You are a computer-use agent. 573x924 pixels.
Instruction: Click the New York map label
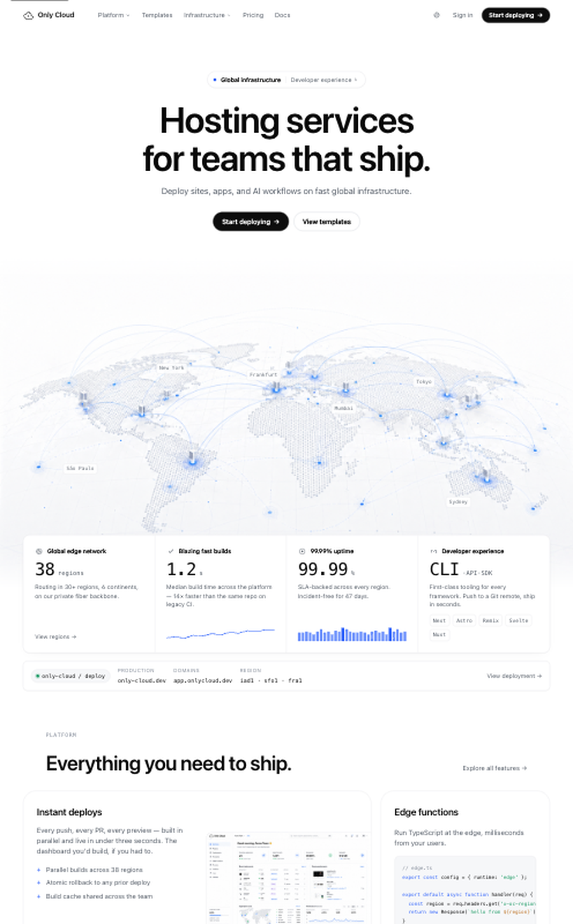coord(172,368)
